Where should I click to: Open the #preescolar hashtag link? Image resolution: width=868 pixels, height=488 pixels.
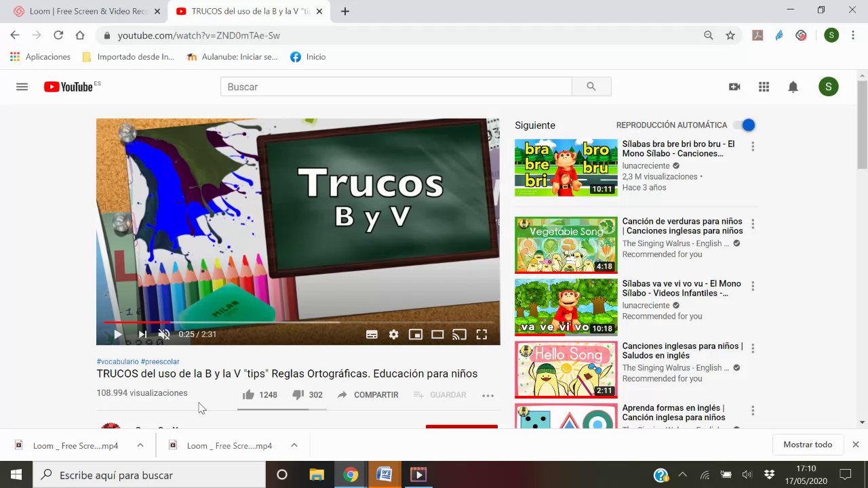[x=160, y=361]
